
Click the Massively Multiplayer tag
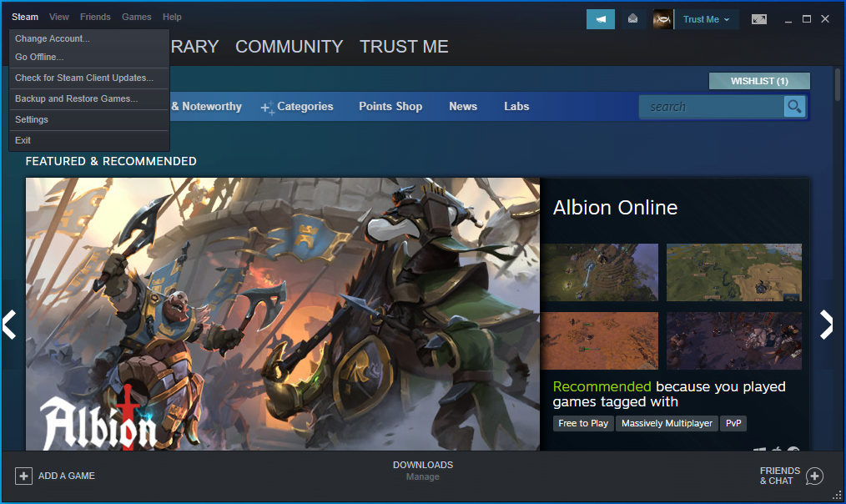click(667, 423)
